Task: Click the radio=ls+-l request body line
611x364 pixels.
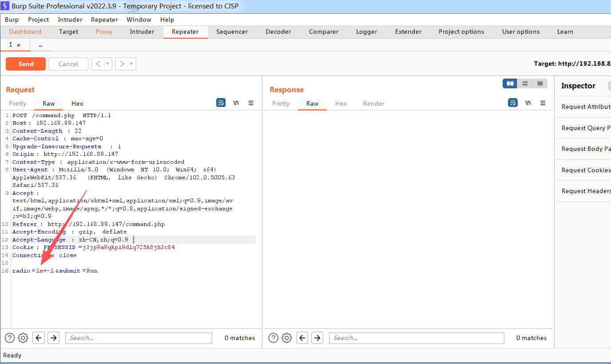Action: [55, 271]
